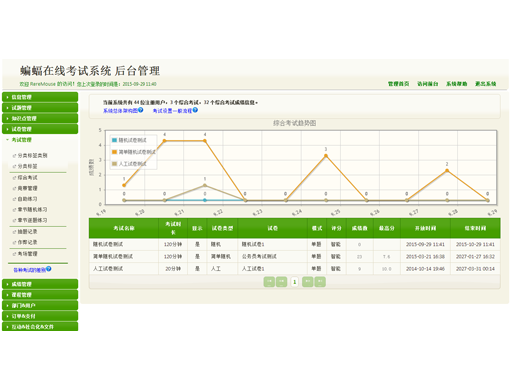
Task: Click the 开放时间 column header
Action: [x=425, y=228]
